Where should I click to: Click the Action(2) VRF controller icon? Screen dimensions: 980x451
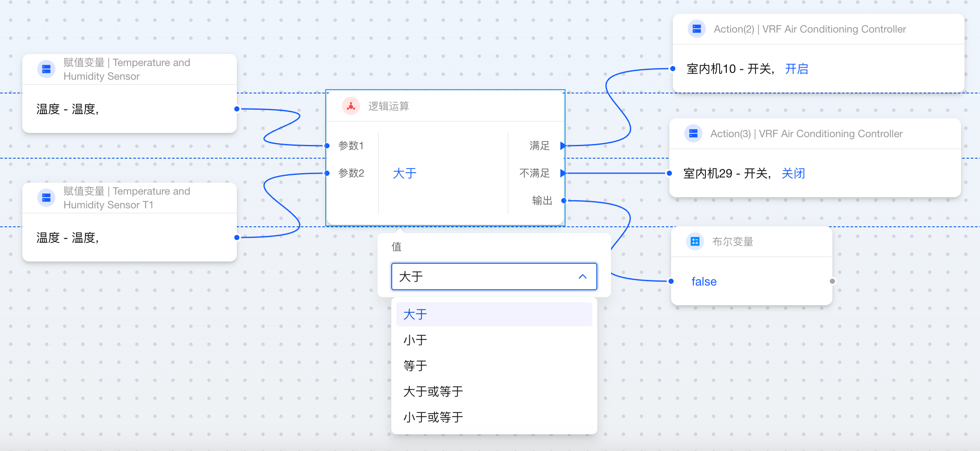pos(696,29)
